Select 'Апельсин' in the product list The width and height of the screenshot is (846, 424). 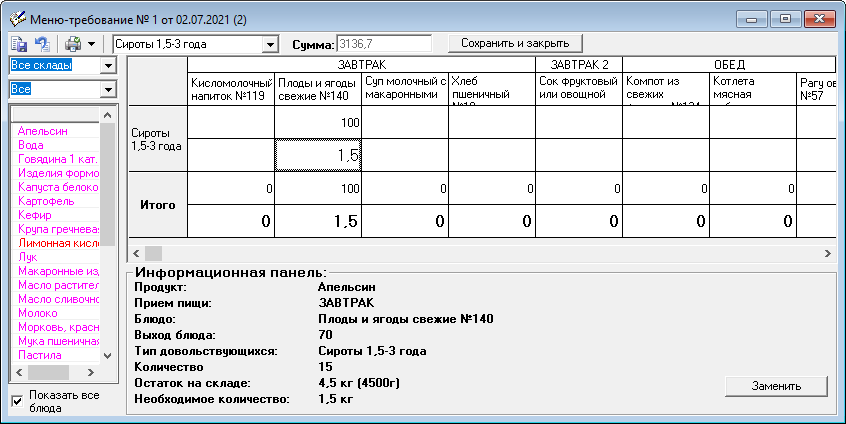38,130
